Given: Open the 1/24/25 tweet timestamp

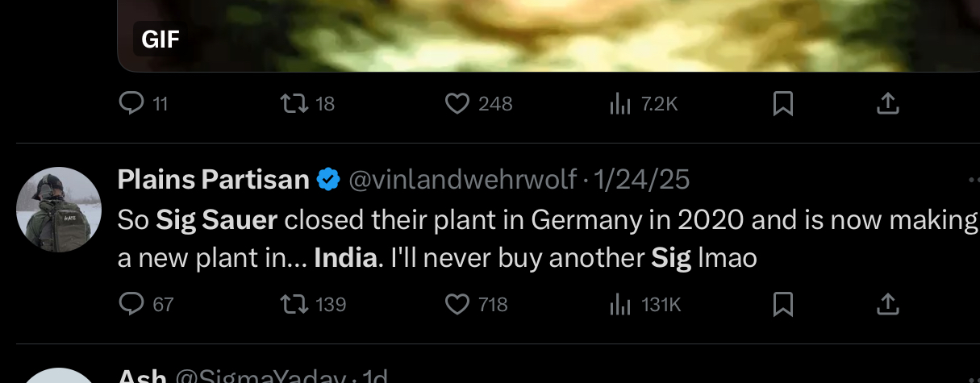Looking at the screenshot, I should (x=641, y=180).
